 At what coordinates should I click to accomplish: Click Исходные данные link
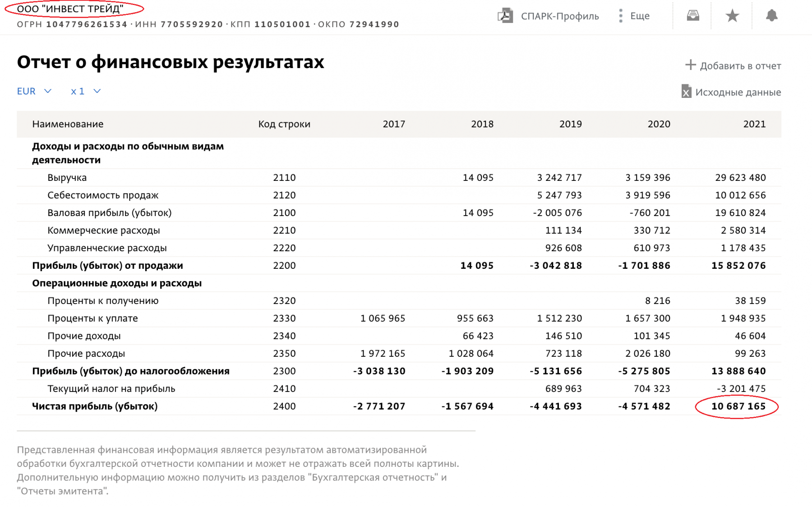738,92
